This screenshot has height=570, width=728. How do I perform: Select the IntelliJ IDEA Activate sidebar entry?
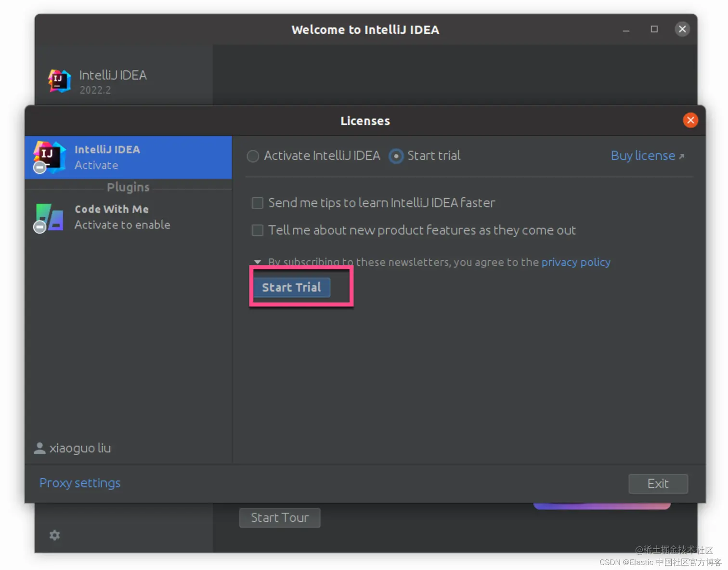point(128,158)
